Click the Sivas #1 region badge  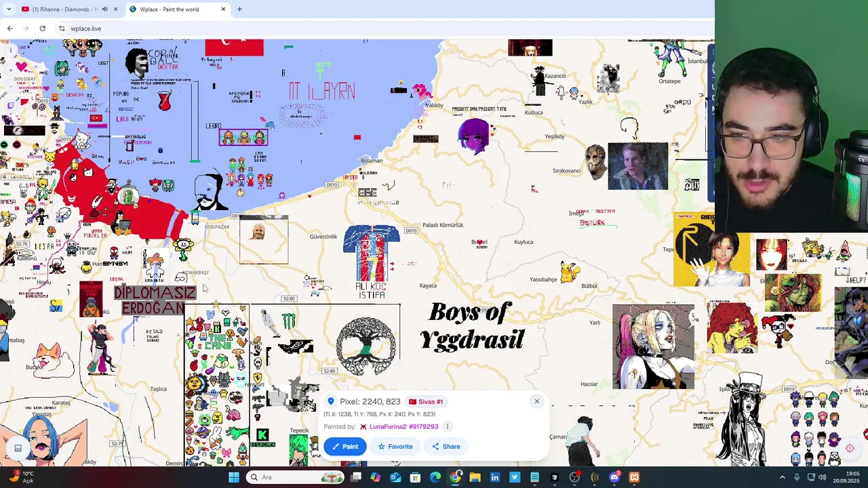click(426, 401)
